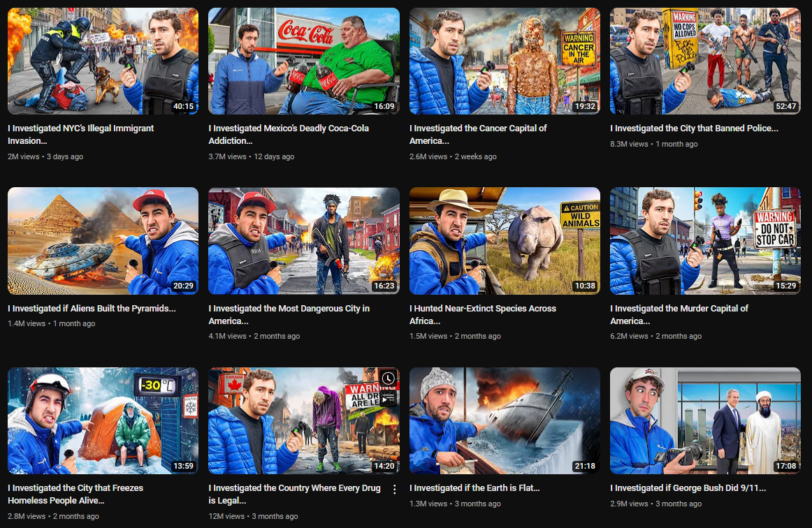812x528 pixels.
Task: Open the Coca-Cola Addiction video thumbnail
Action: click(304, 61)
